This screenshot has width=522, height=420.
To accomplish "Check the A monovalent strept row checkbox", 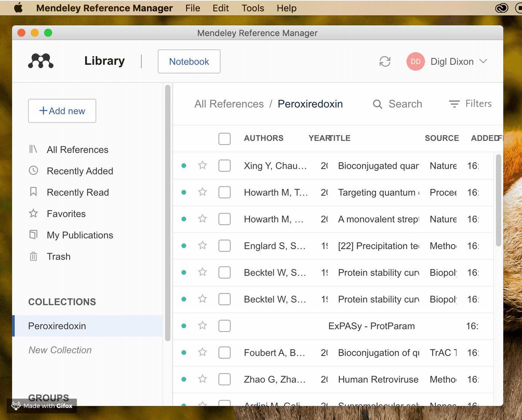I will [x=224, y=219].
